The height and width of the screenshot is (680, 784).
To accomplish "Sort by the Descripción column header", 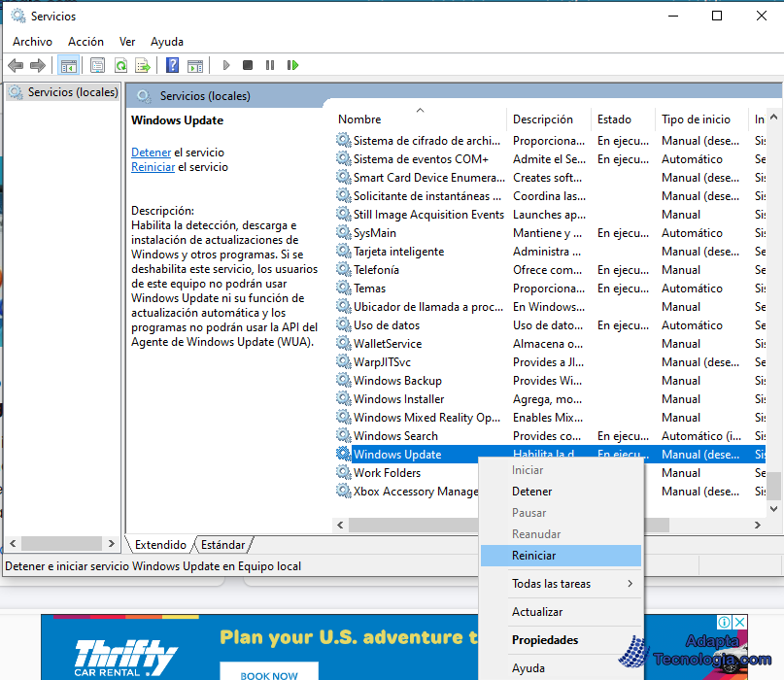I will point(549,119).
